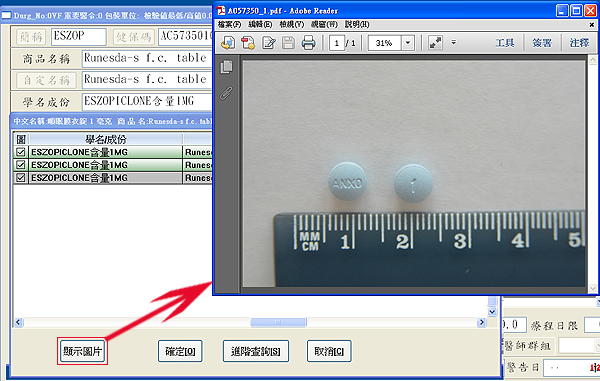Click the 進階查詢[S] button

coord(256,351)
